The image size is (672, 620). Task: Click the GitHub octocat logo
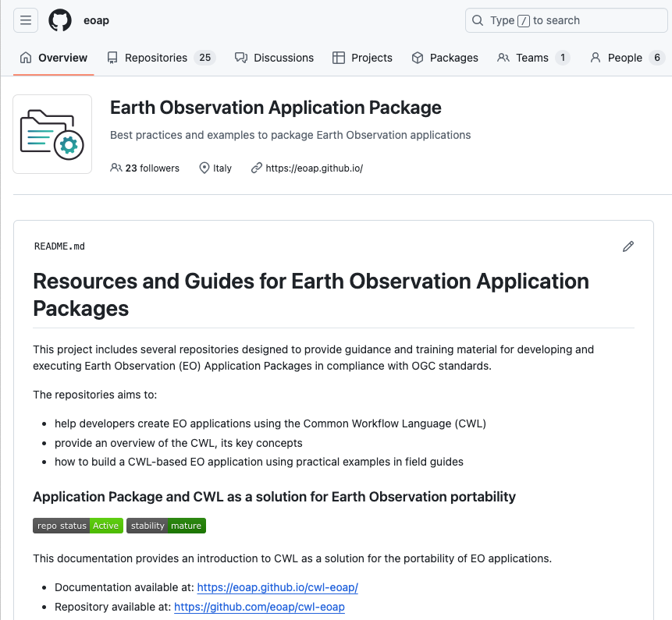(x=60, y=21)
